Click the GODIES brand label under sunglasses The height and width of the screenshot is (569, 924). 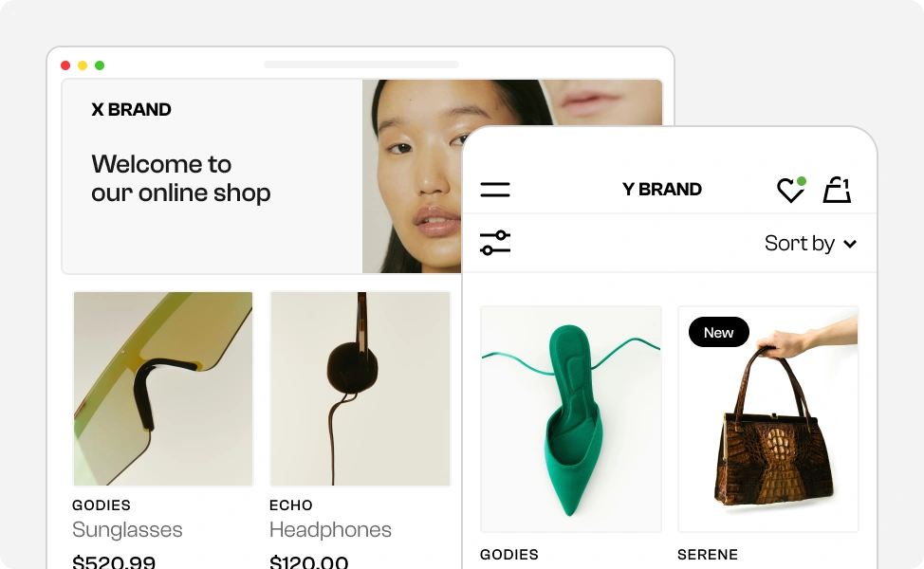point(102,505)
